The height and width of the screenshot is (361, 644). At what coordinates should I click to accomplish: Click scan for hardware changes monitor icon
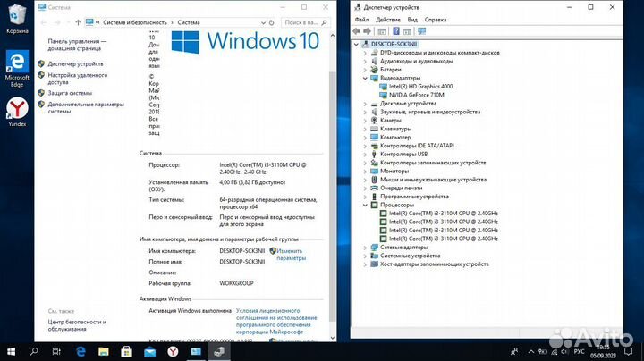pos(421,31)
